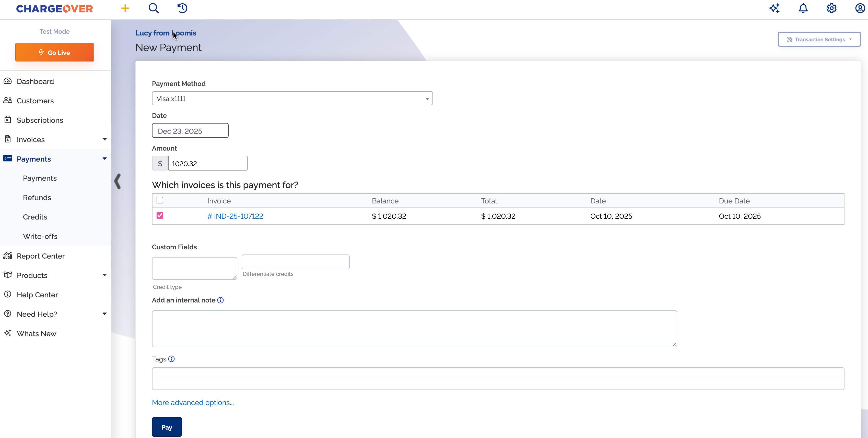Toggle the select-all invoices checkbox
This screenshot has height=438, width=868.
pyautogui.click(x=160, y=200)
